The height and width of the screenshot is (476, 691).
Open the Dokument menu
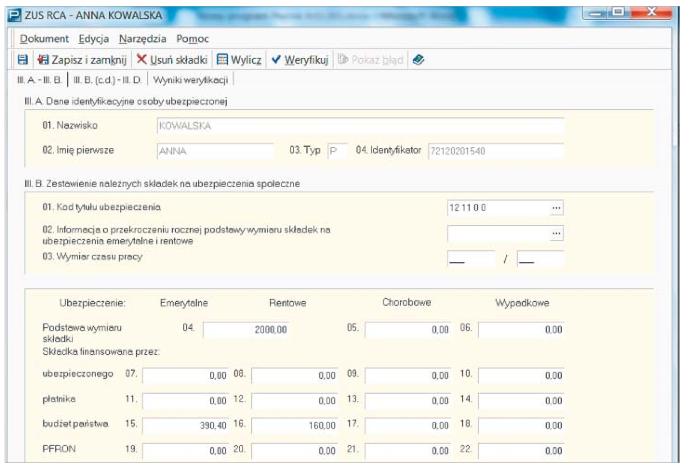coord(44,38)
